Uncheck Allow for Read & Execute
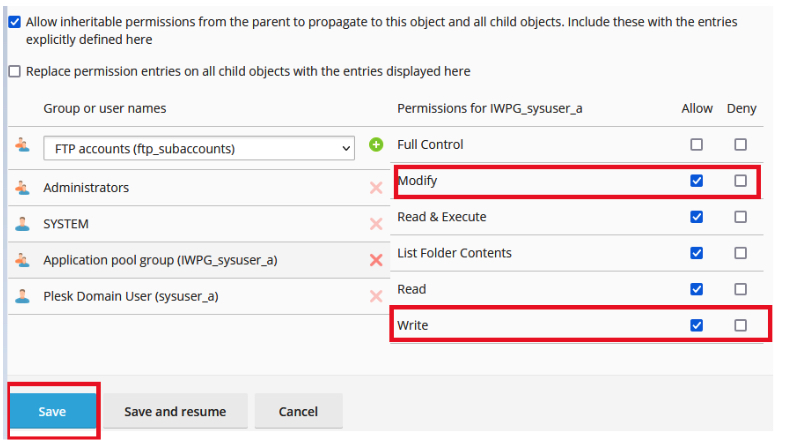 coord(696,217)
